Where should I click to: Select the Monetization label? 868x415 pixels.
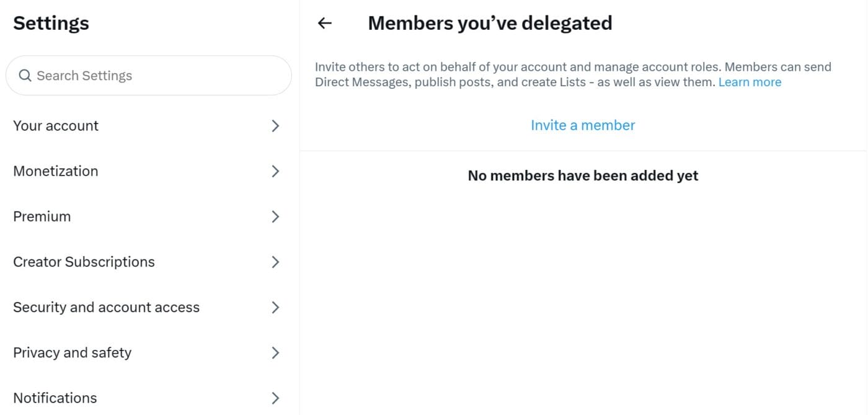tap(56, 171)
